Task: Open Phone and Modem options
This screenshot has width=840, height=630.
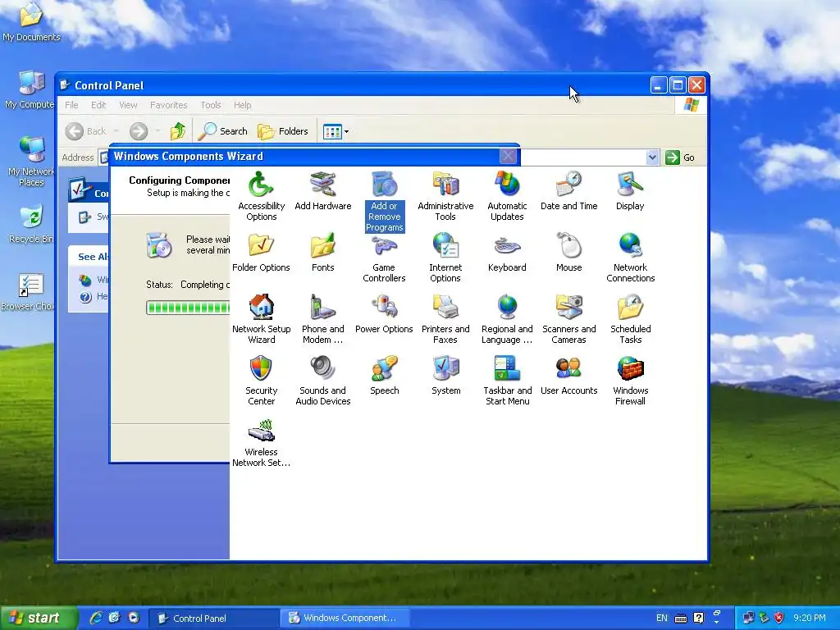Action: click(322, 319)
